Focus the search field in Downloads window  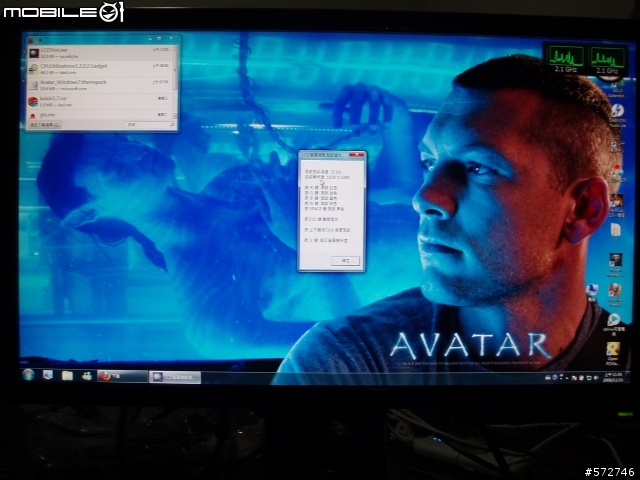151,124
